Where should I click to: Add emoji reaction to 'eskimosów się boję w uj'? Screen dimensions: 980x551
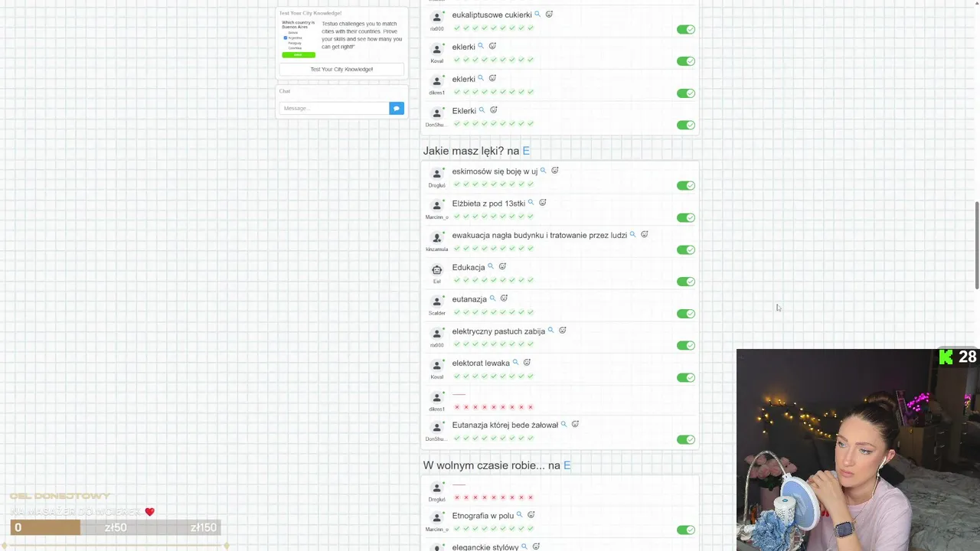555,171
